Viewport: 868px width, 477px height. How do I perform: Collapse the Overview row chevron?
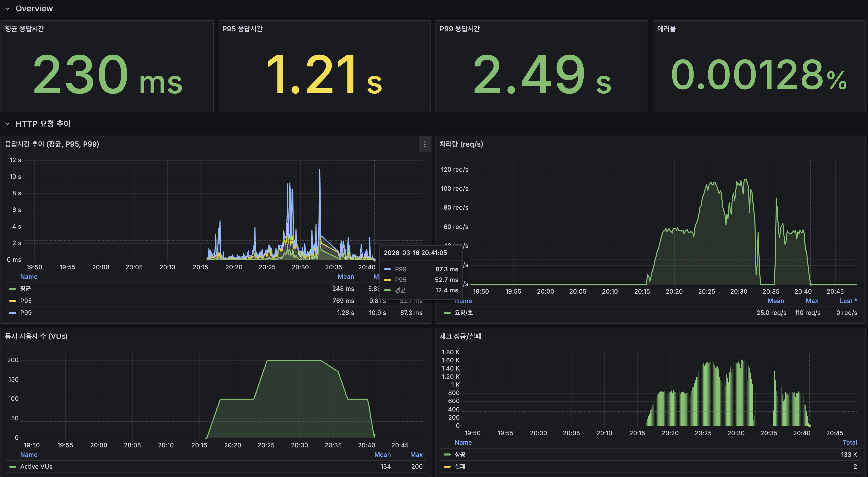(x=7, y=9)
